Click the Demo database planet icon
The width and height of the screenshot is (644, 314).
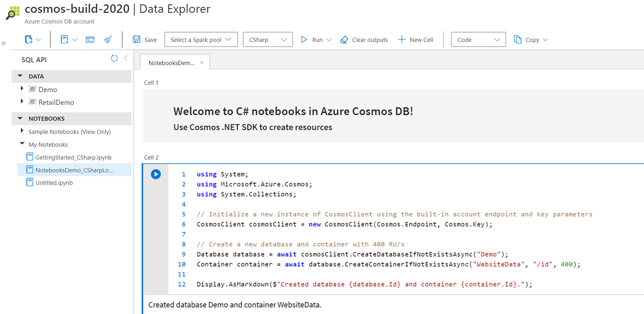(x=32, y=89)
